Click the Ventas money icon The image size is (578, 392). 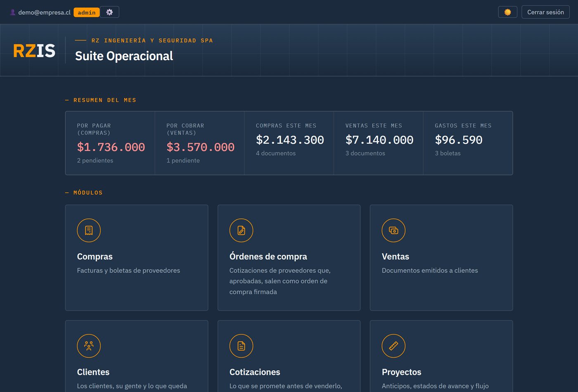click(x=393, y=230)
